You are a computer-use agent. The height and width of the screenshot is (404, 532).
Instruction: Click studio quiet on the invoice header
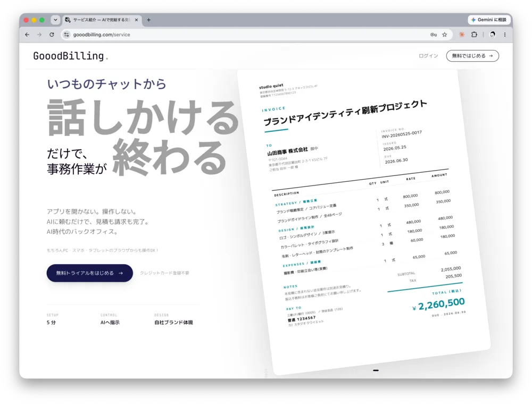271,86
